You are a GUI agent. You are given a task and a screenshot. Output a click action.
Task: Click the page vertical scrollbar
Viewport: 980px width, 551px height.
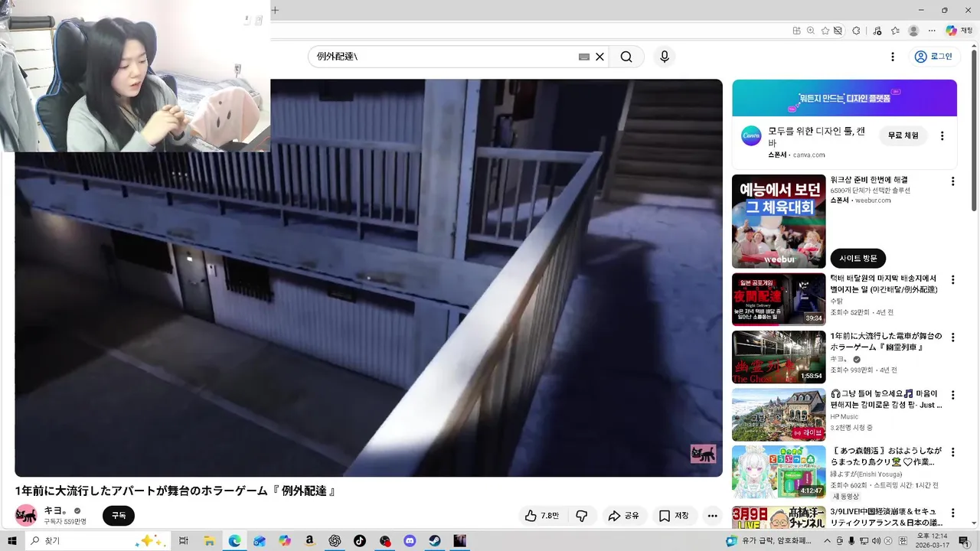click(x=975, y=130)
